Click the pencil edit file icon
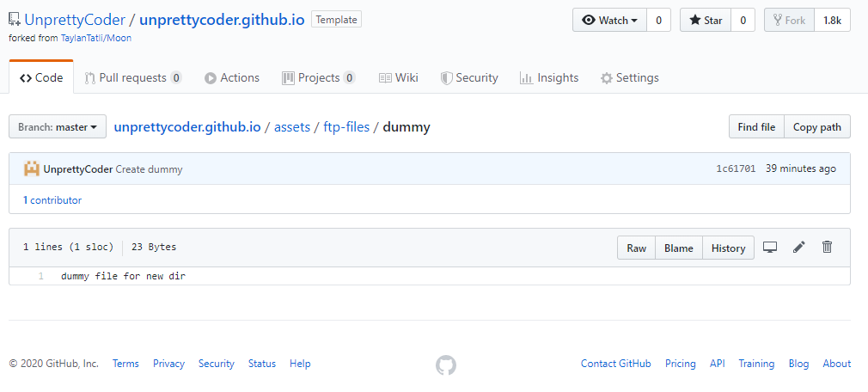The height and width of the screenshot is (392, 868). (x=798, y=248)
